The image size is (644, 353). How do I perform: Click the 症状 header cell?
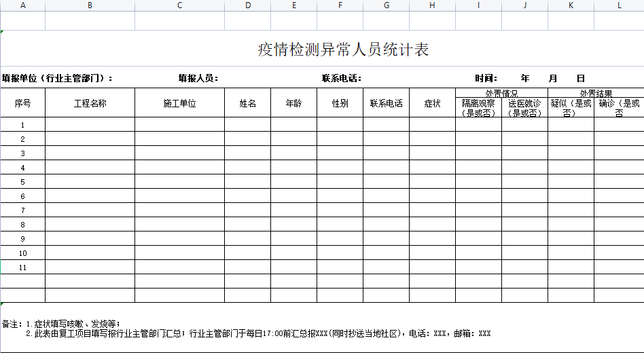tap(432, 103)
